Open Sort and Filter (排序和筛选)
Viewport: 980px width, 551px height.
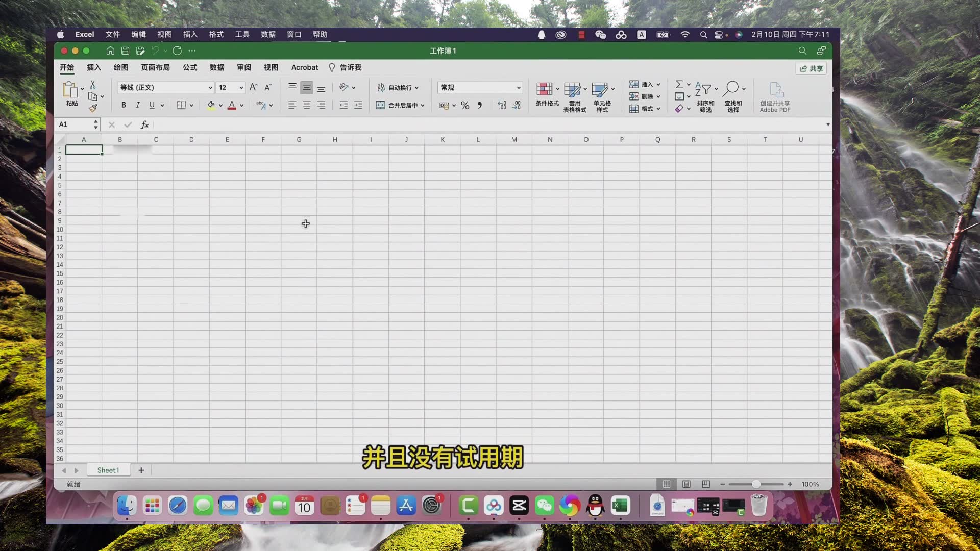(706, 97)
